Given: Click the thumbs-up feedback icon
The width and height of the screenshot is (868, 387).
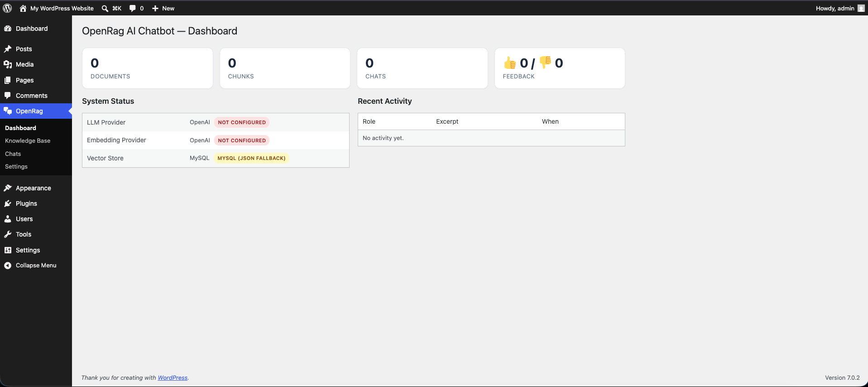Looking at the screenshot, I should click(x=510, y=63).
